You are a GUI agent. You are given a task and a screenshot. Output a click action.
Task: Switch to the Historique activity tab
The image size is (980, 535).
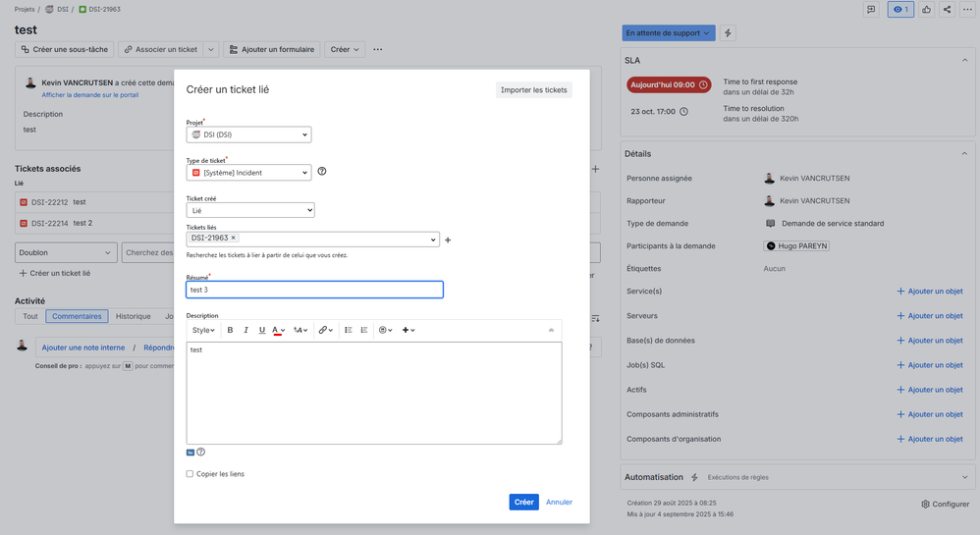[134, 316]
